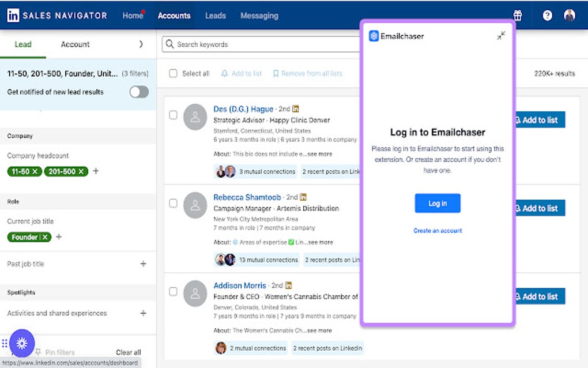Image resolution: width=588 pixels, height=368 pixels.
Task: Open the gift rewards icon in top bar
Action: tap(517, 16)
